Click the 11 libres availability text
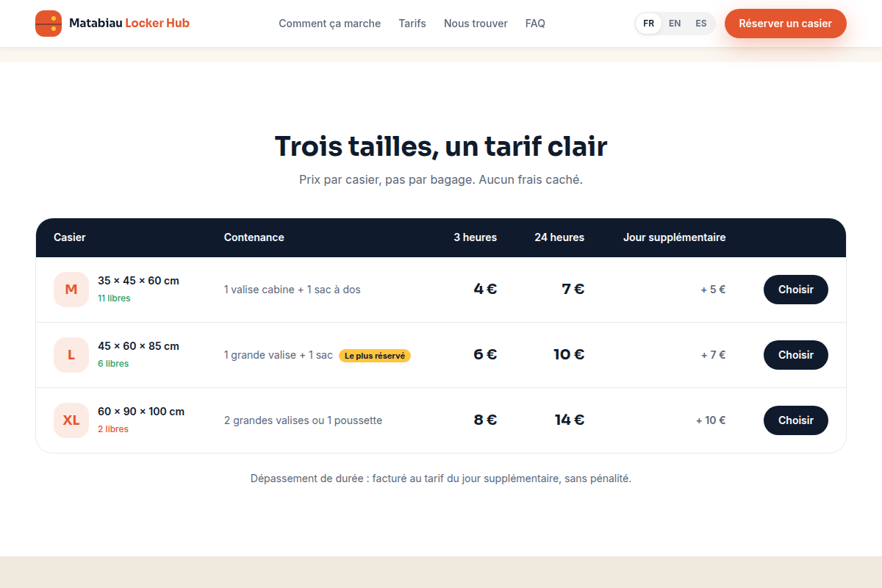Image resolution: width=882 pixels, height=588 pixels. click(114, 298)
